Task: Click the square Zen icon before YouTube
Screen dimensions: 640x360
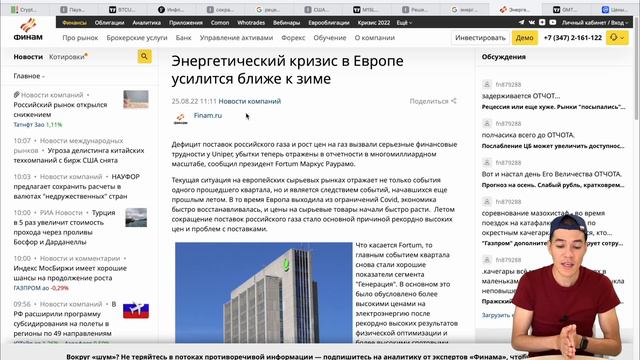Action: click(x=542, y=22)
